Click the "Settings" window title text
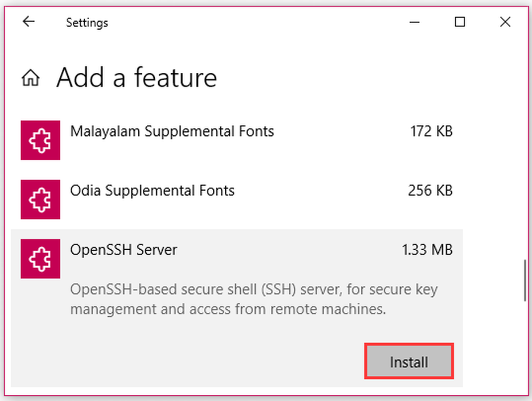 click(x=87, y=22)
